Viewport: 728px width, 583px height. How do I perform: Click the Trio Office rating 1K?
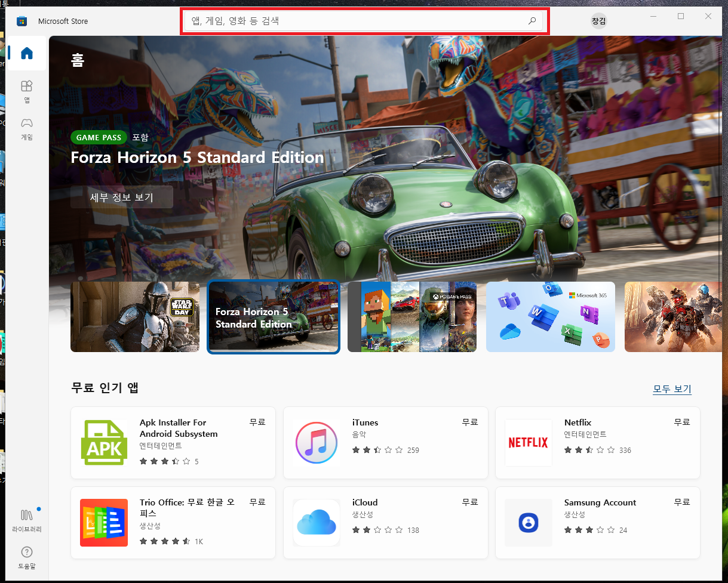point(171,541)
